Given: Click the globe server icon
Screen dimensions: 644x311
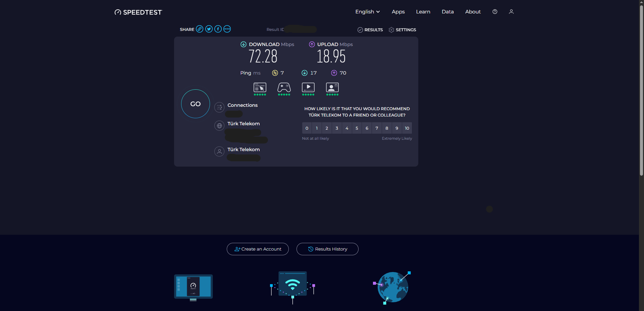Looking at the screenshot, I should click(219, 126).
